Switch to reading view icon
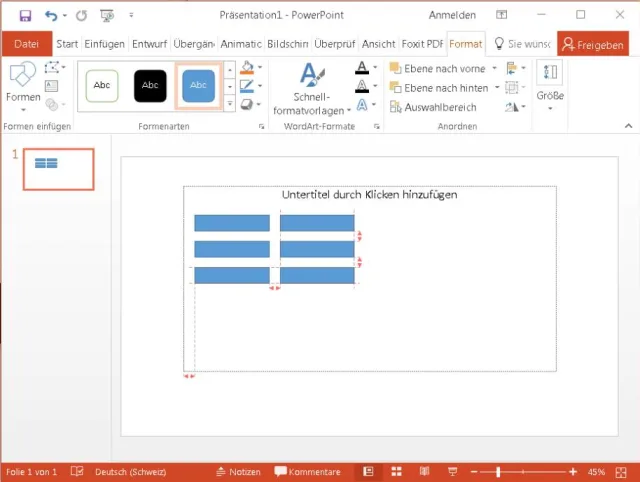This screenshot has width=640, height=482. 424,471
